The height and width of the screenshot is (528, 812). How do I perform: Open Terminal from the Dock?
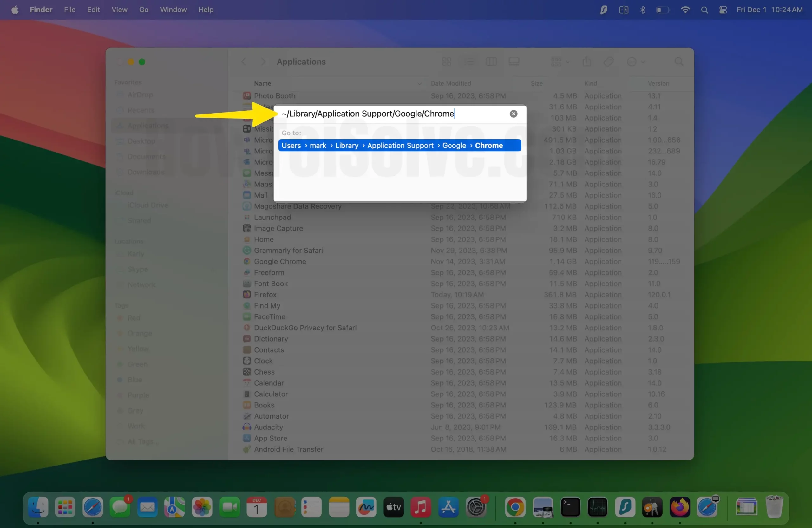(x=570, y=507)
